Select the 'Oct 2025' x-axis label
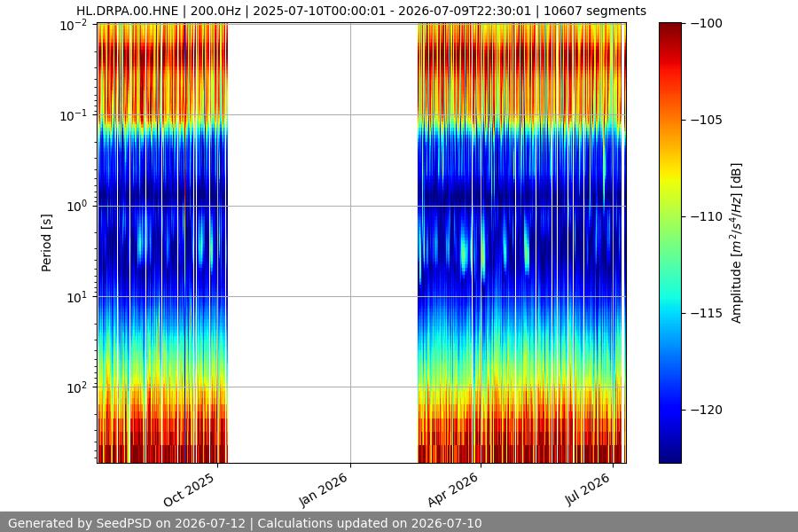 [x=190, y=489]
